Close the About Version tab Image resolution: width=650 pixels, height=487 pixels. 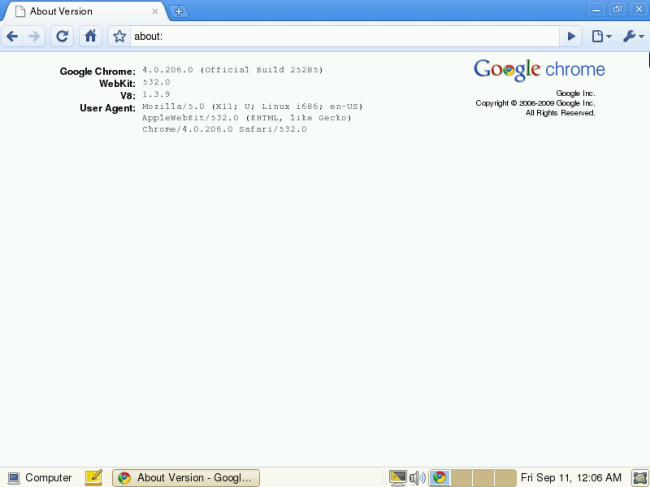coord(155,12)
